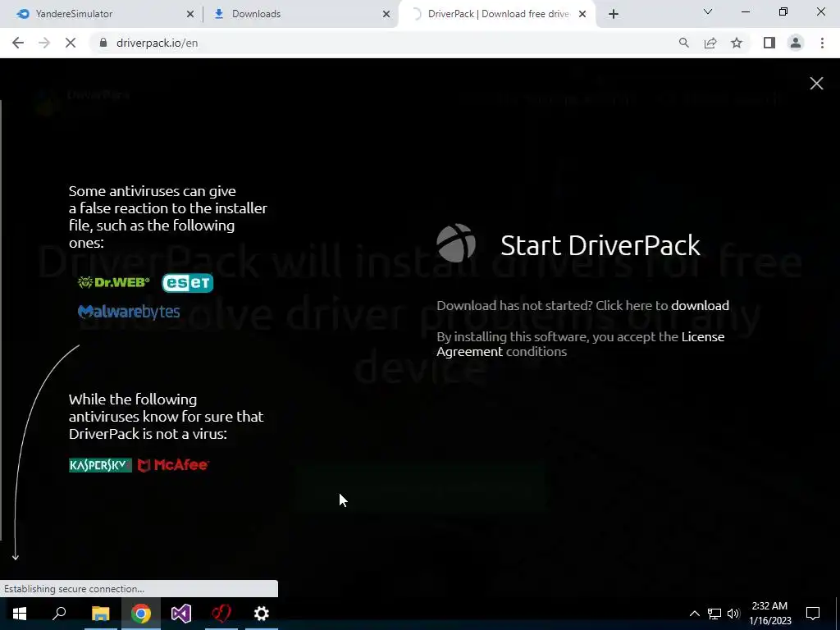View site security lock info
This screenshot has height=630, width=840.
coord(103,43)
